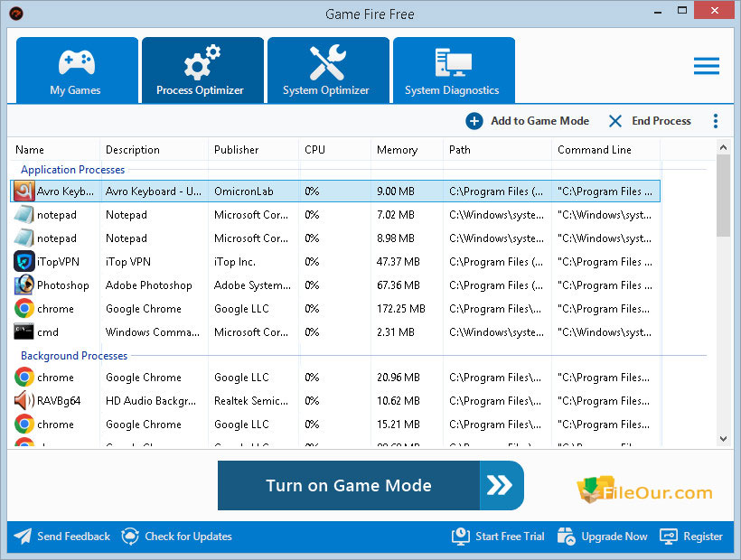The width and height of the screenshot is (741, 560).
Task: Click the Send Feedback paper plane icon
Action: [23, 537]
